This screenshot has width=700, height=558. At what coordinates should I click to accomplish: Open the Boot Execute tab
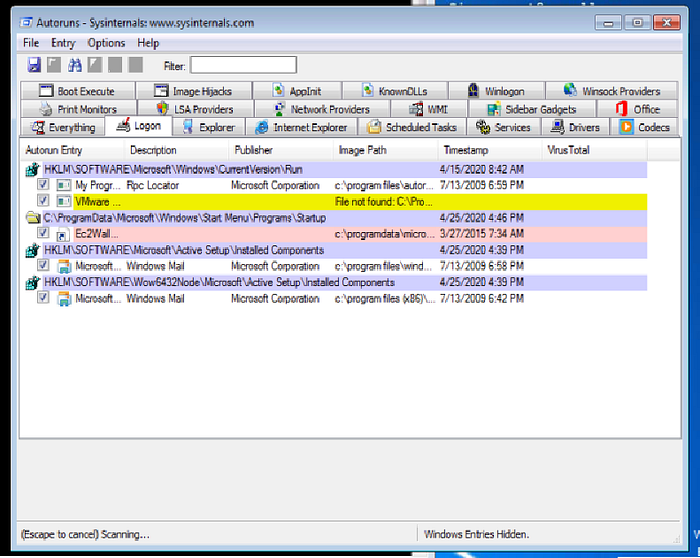pyautogui.click(x=78, y=91)
